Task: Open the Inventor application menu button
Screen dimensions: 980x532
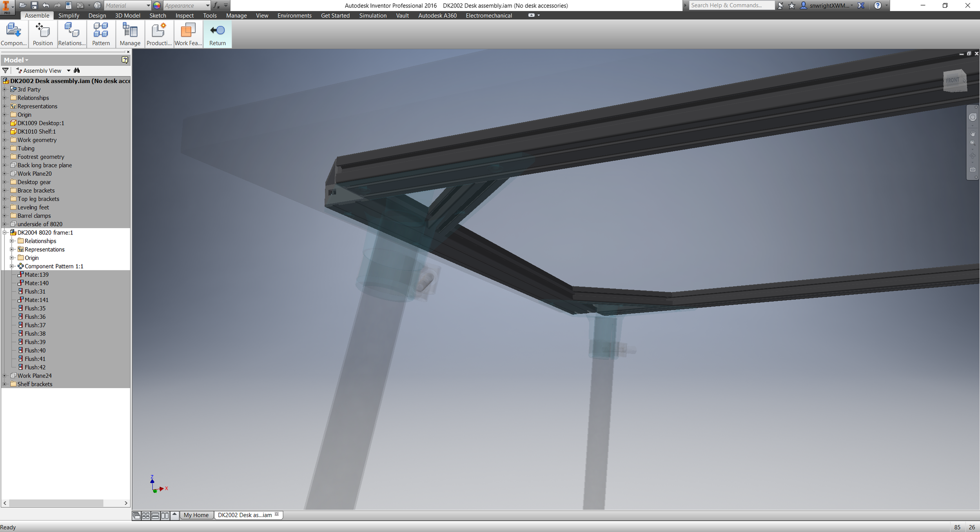Action: click(x=7, y=7)
